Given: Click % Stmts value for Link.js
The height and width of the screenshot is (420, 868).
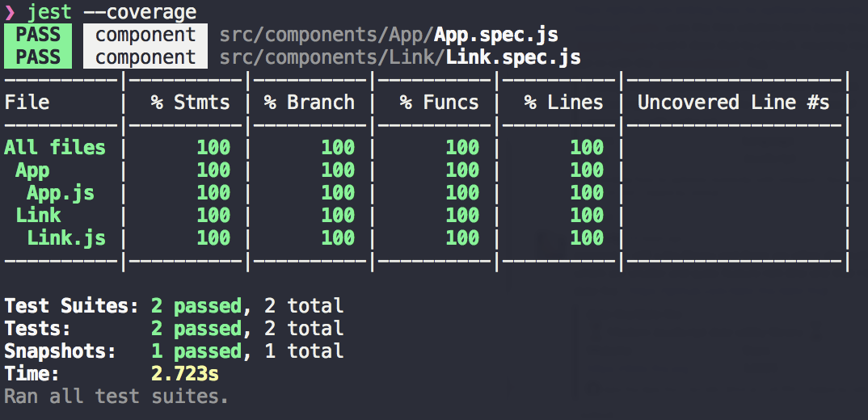Looking at the screenshot, I should tap(213, 238).
